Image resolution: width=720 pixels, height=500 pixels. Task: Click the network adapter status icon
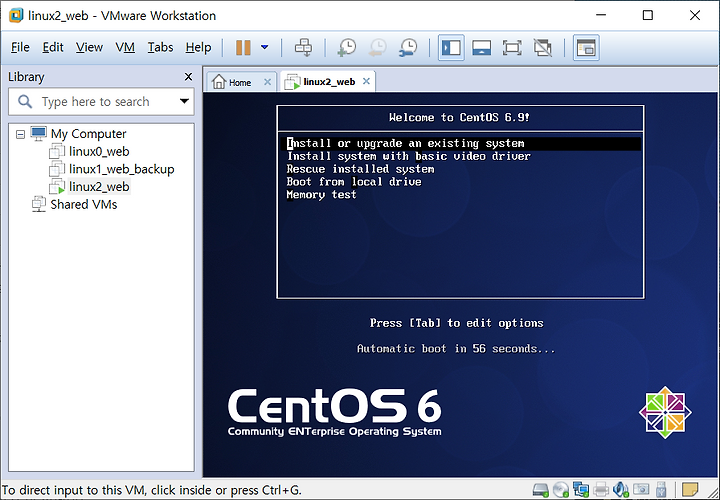pyautogui.click(x=581, y=490)
